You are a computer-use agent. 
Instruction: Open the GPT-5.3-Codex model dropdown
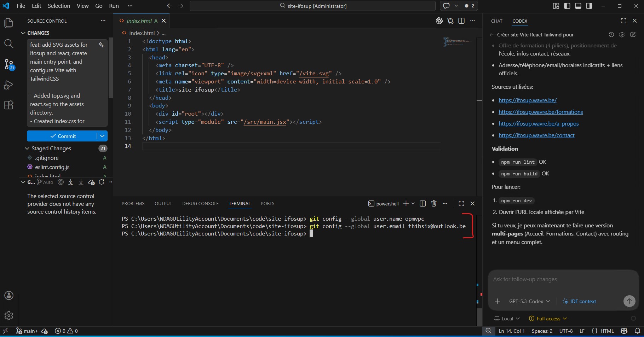click(x=529, y=301)
